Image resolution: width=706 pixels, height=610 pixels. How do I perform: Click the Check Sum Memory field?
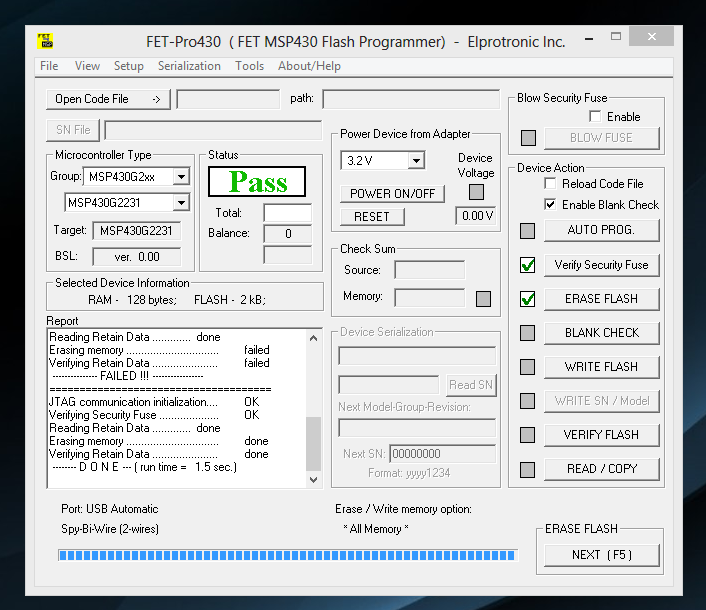[430, 297]
